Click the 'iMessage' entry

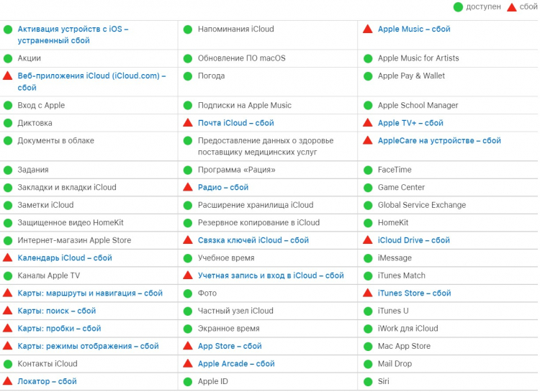pos(395,257)
